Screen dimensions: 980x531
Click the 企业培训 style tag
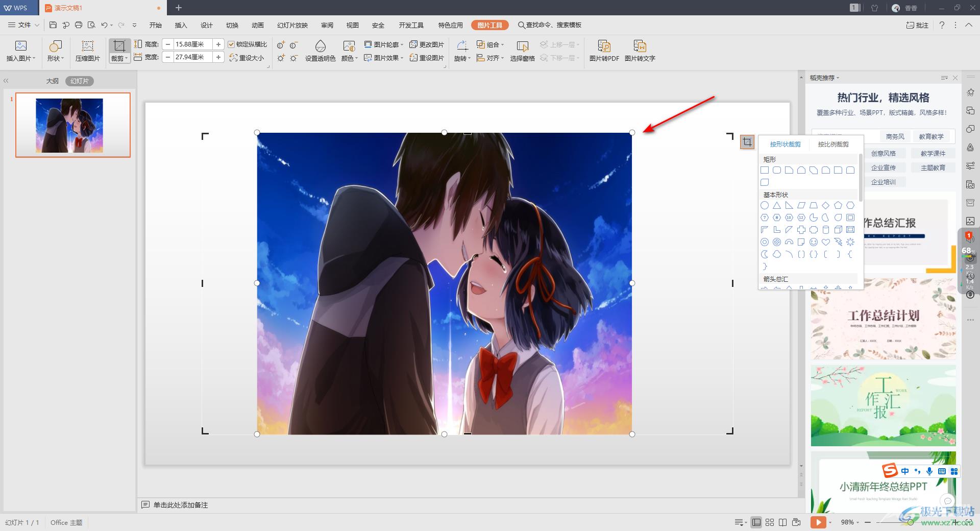click(883, 182)
